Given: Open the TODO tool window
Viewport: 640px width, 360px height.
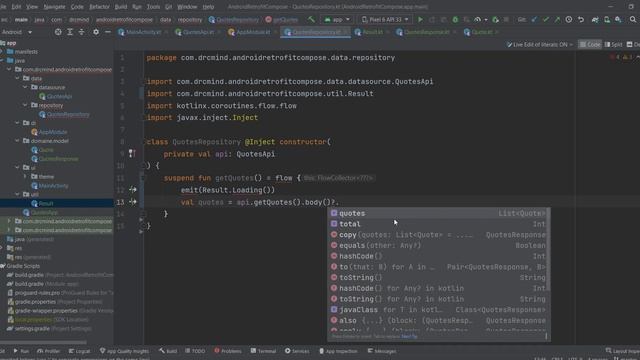Looking at the screenshot, I should coord(195,351).
